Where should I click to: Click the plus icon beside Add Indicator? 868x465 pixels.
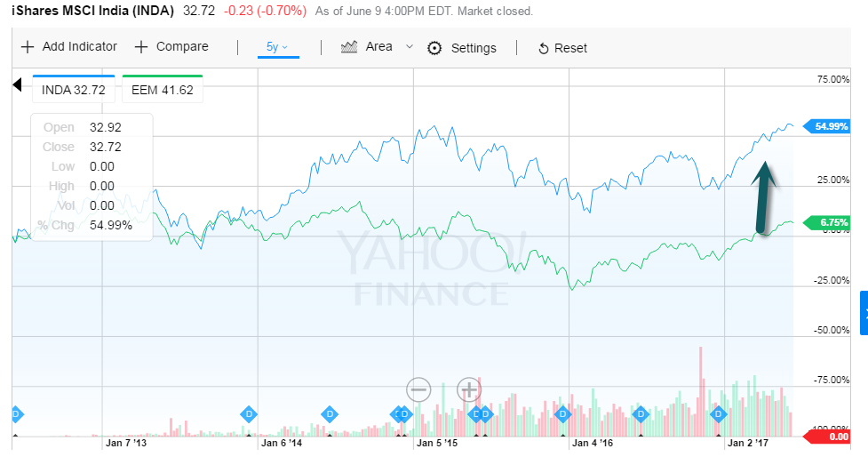28,47
